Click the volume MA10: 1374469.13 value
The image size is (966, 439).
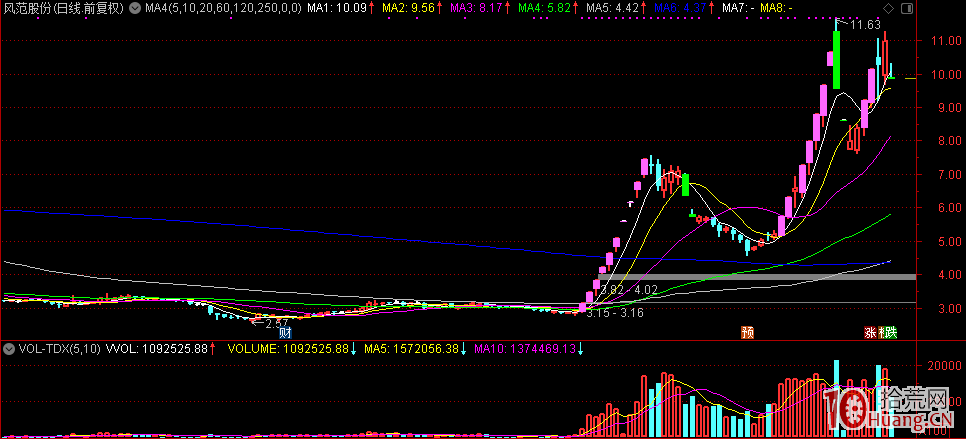click(527, 348)
